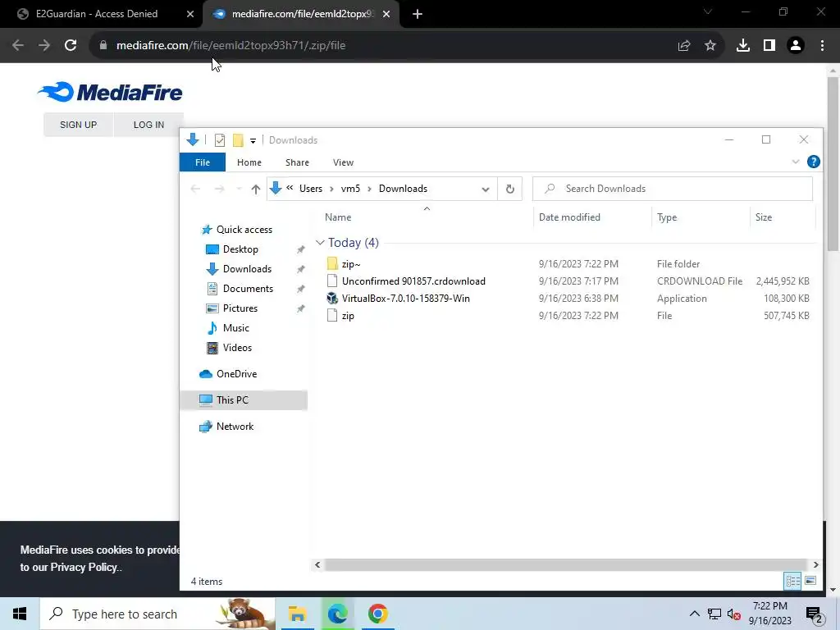The image size is (840, 630).
Task: Open the address bar history dropdown
Action: click(486, 189)
